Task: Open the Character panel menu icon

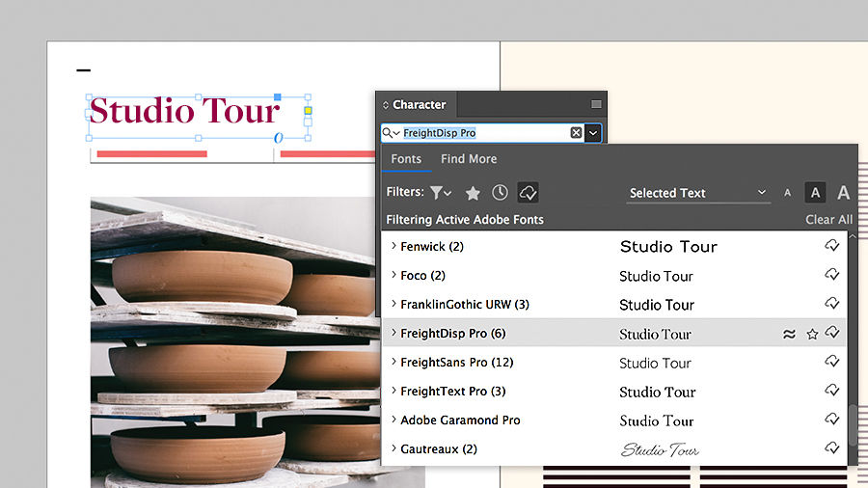Action: coord(596,104)
